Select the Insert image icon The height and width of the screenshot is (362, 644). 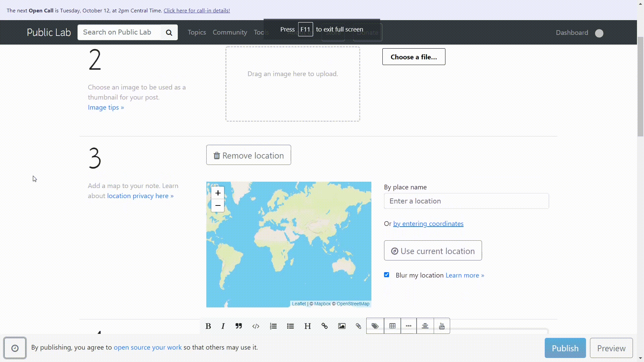(x=342, y=326)
